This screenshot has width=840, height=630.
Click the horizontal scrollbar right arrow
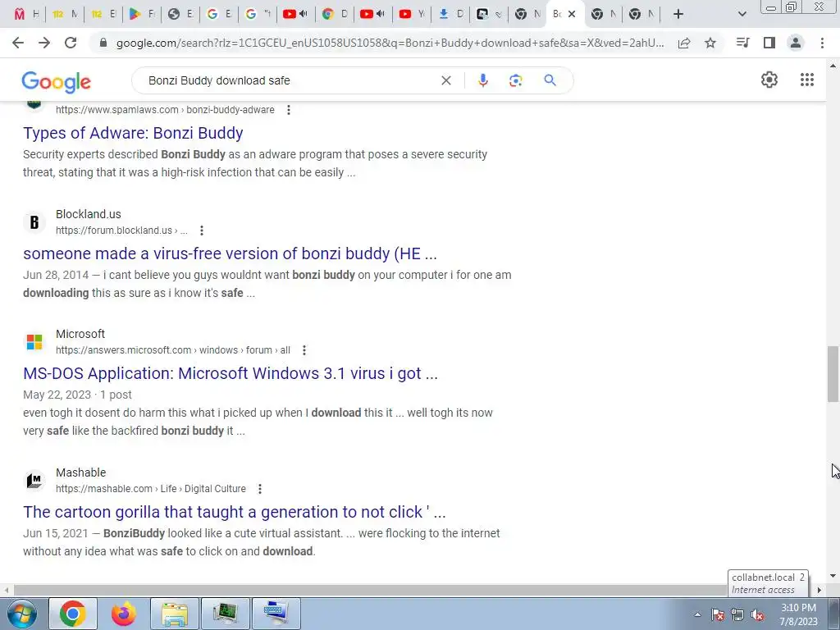point(819,590)
